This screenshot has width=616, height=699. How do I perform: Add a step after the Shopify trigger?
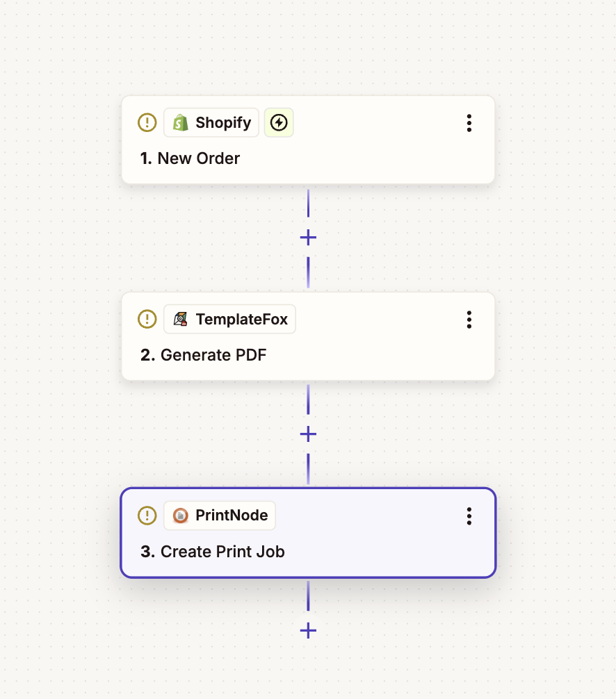point(308,238)
